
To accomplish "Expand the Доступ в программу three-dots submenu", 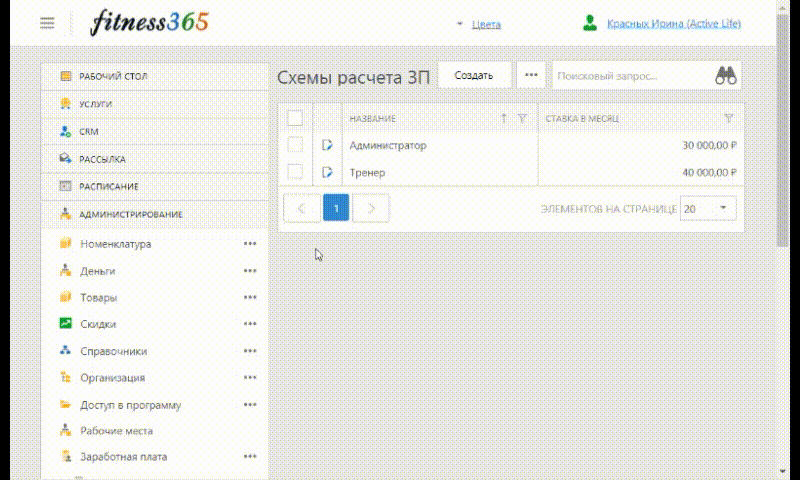I will [x=250, y=405].
